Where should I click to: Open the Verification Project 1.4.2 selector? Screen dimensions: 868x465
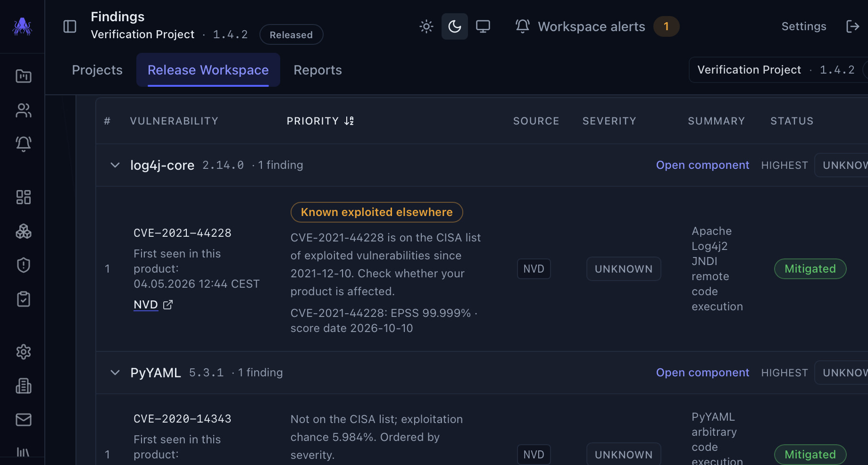[x=778, y=70]
